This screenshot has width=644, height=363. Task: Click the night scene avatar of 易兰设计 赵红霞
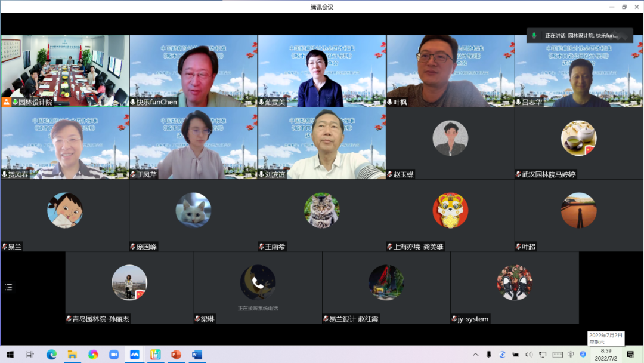point(386,282)
